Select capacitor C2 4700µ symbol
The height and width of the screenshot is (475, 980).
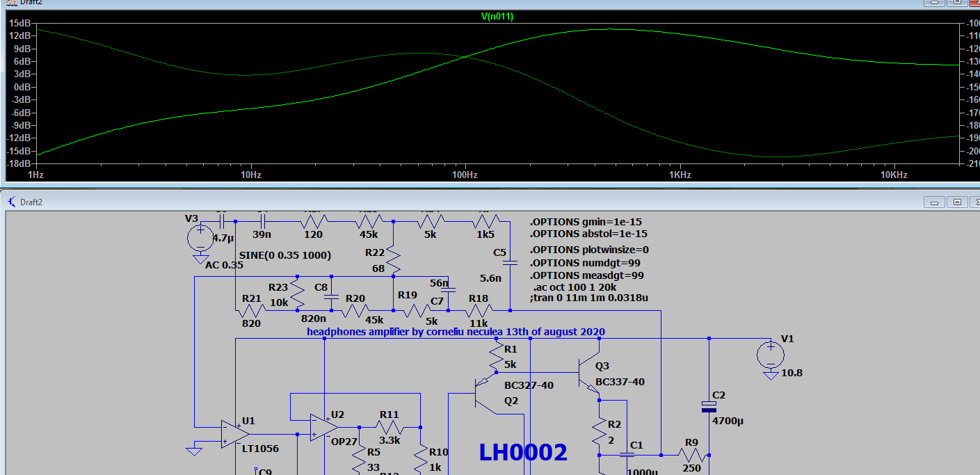[x=709, y=405]
